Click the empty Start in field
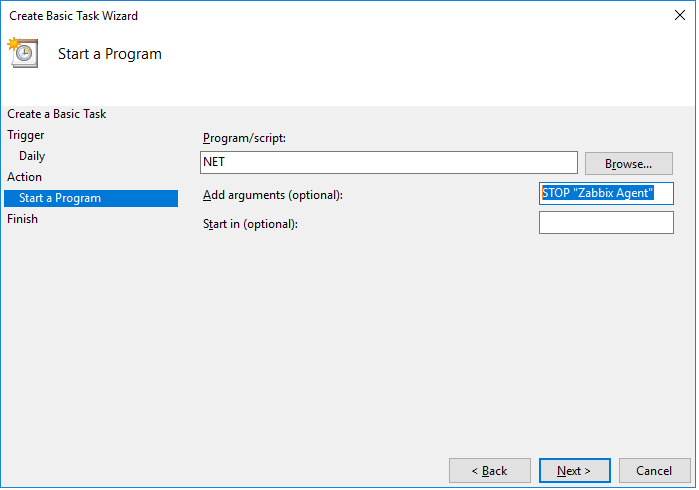699x490 pixels. click(606, 222)
